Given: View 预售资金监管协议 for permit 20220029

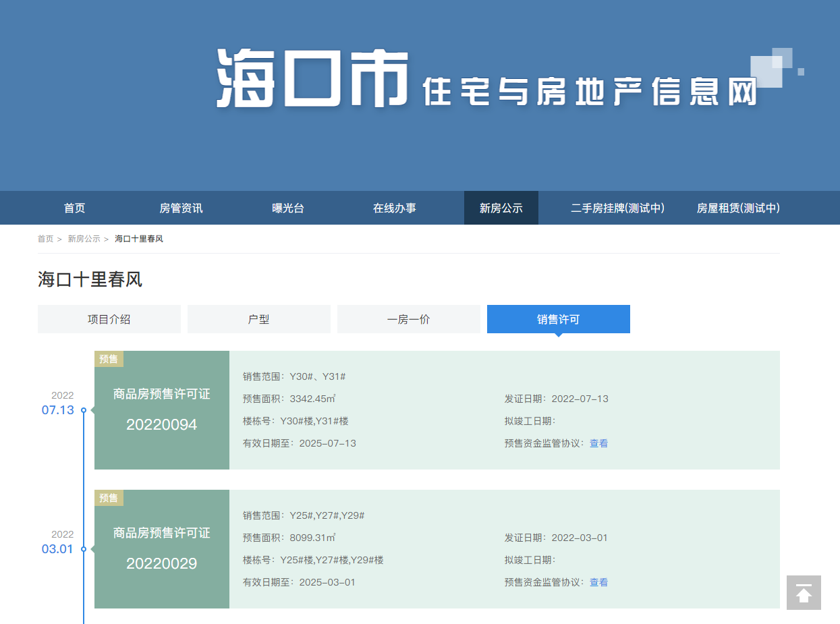Looking at the screenshot, I should pos(598,582).
